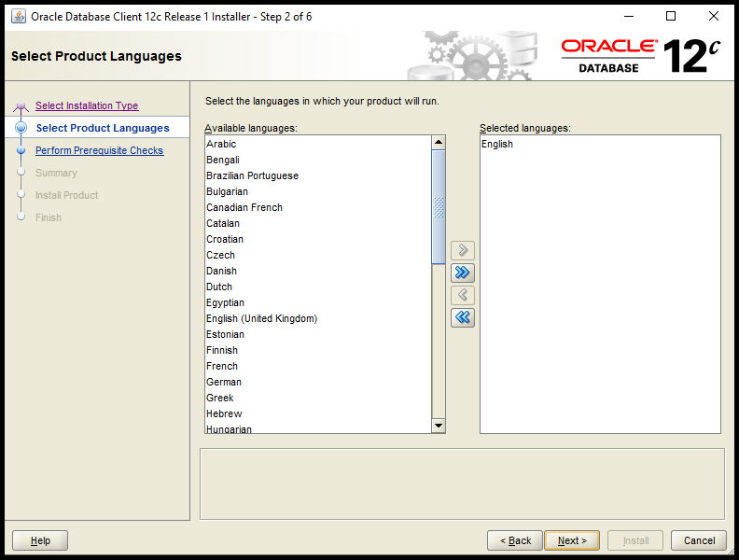This screenshot has height=560, width=739.
Task: Click the Finish step in sidebar
Action: pyautogui.click(x=49, y=217)
